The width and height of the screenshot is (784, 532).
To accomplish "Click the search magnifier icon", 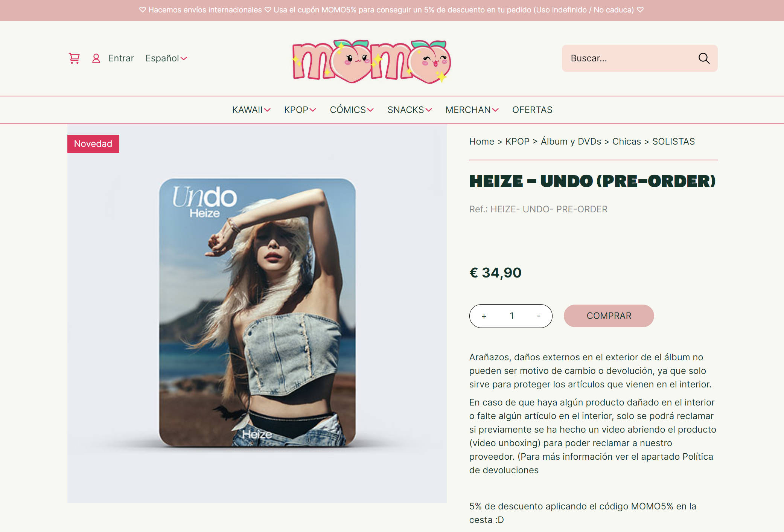I will (x=704, y=58).
